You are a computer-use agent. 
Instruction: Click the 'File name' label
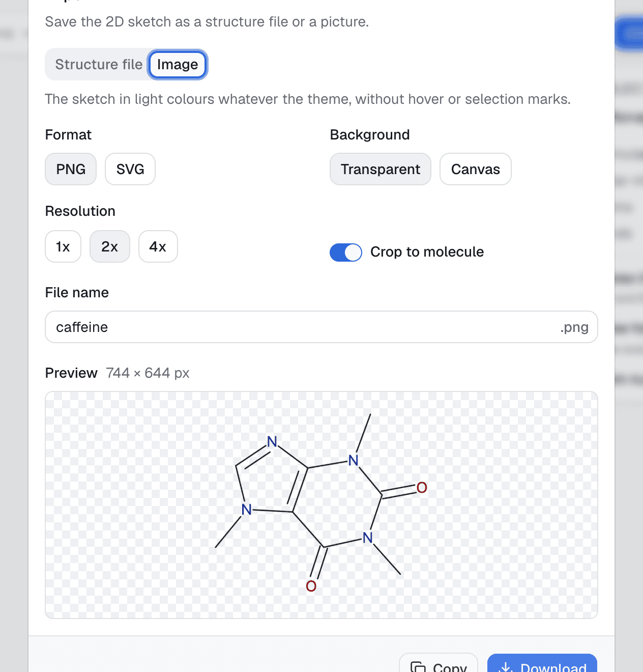pos(77,293)
